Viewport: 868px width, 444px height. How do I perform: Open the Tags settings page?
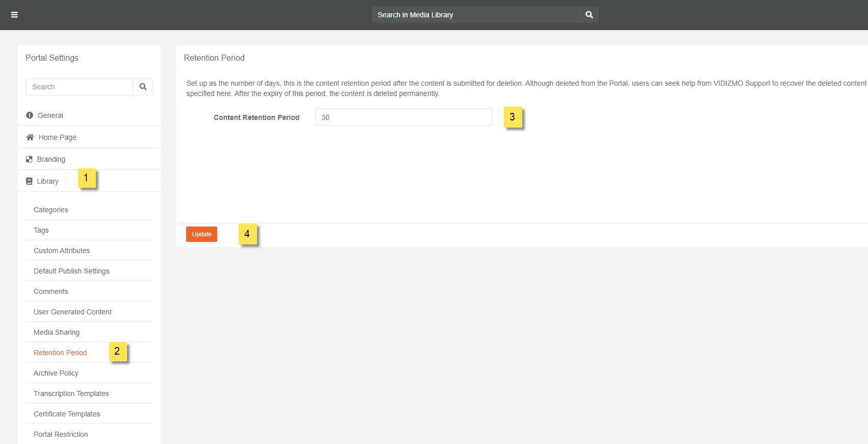41,230
